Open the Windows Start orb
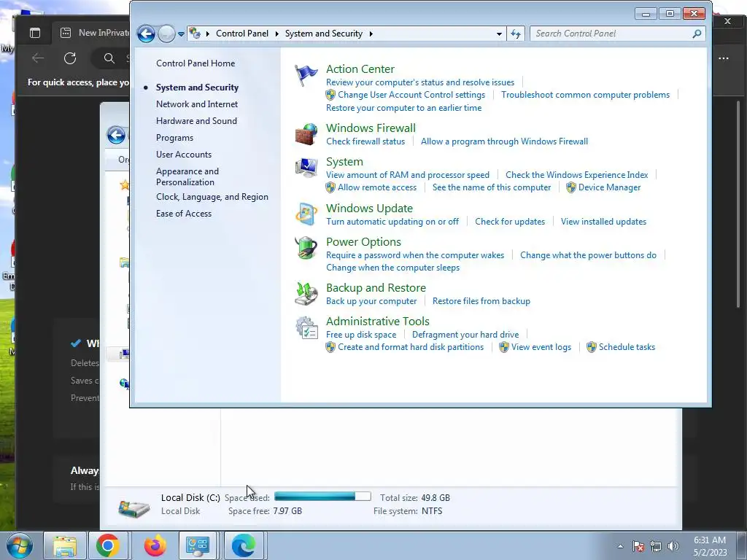 click(x=20, y=545)
